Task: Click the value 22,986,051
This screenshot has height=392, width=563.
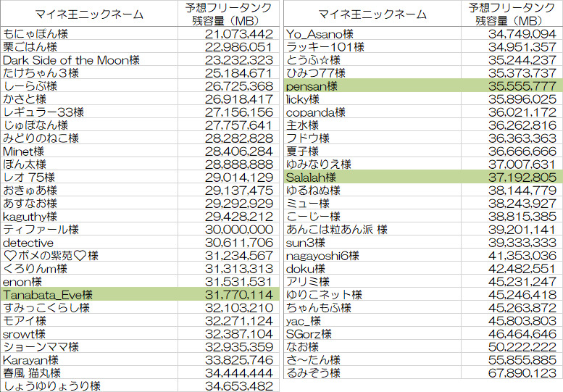Action: pos(239,47)
